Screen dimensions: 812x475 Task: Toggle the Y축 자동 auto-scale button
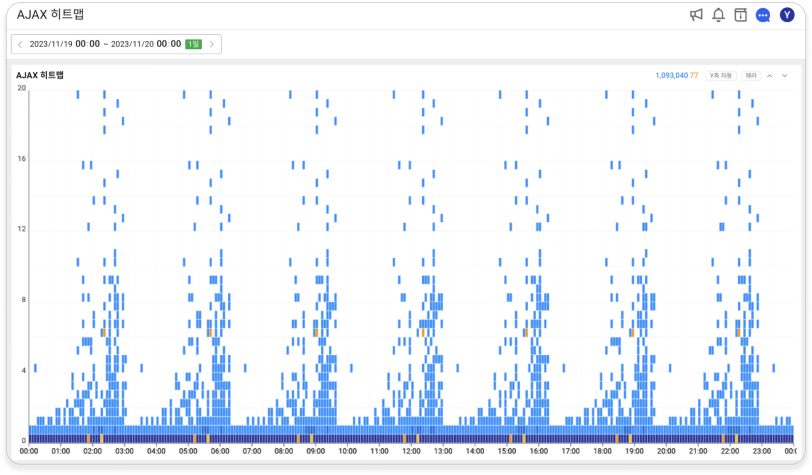click(x=721, y=76)
